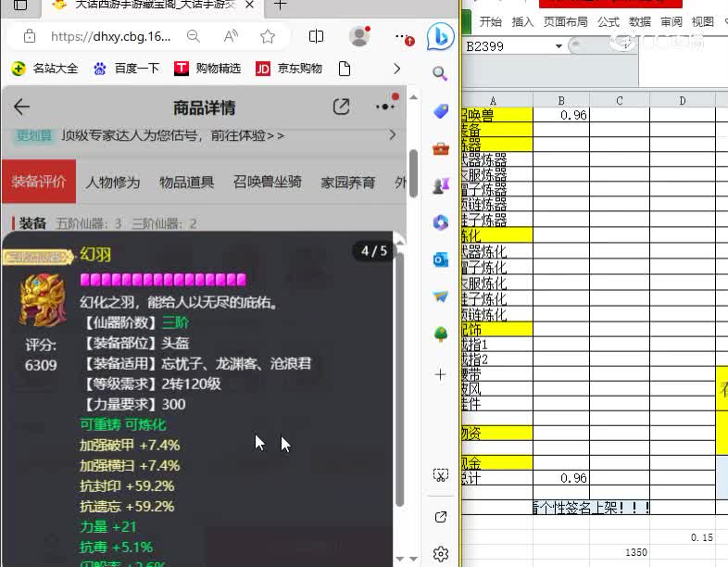
Task: Select column D header in spreadsheet
Action: tap(683, 100)
